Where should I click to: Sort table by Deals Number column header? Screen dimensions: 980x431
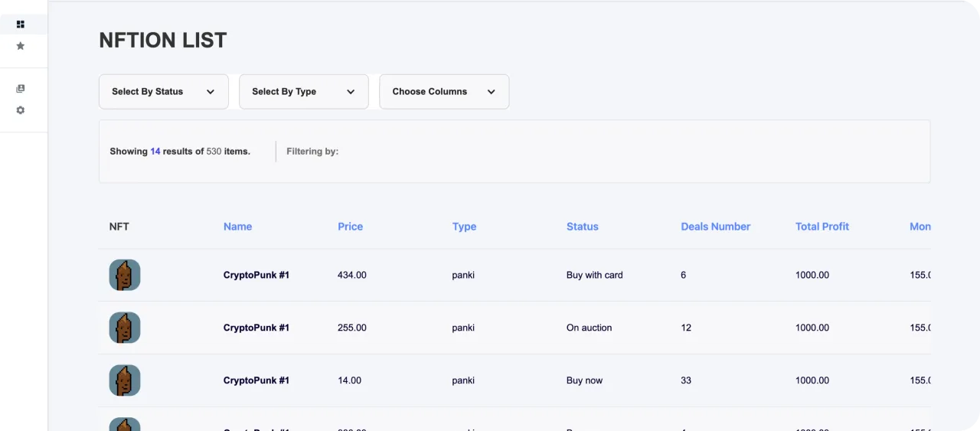716,227
